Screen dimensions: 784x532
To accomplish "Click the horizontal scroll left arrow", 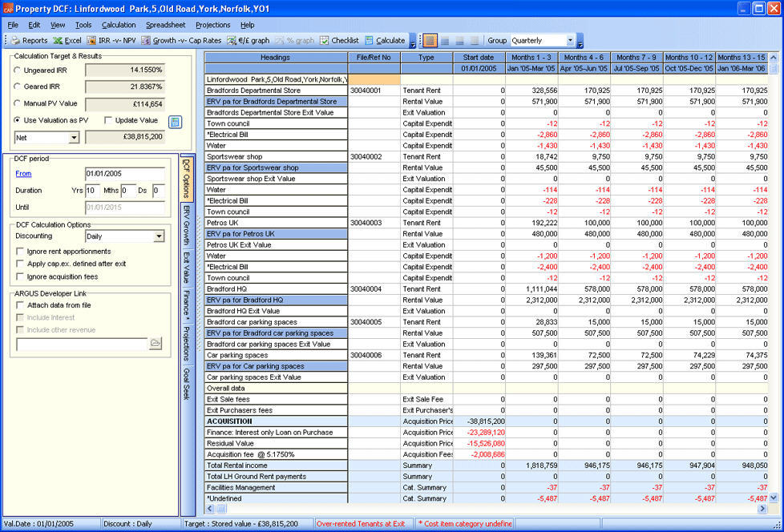I will coord(210,509).
